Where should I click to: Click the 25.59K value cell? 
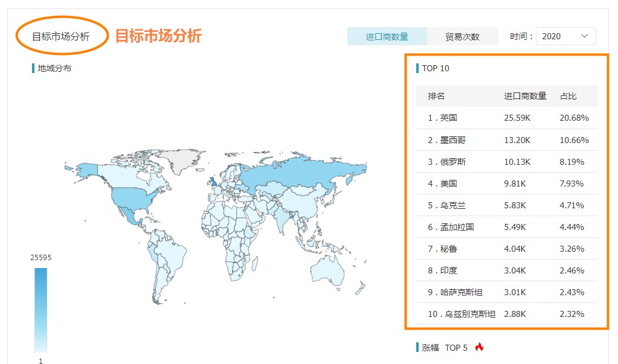coord(517,118)
